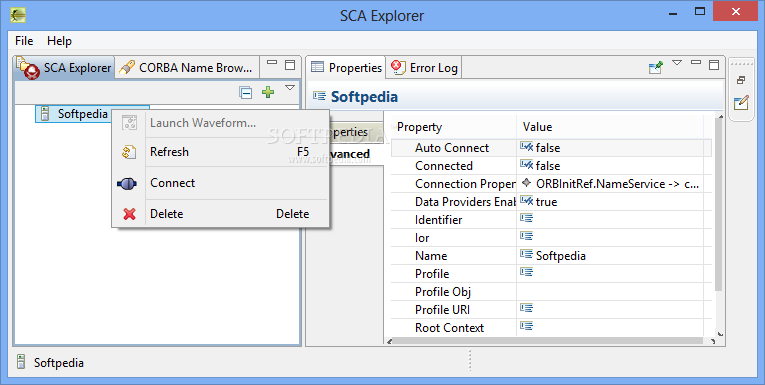This screenshot has height=385, width=765.
Task: Click the Ior value icon cell
Action: point(526,236)
